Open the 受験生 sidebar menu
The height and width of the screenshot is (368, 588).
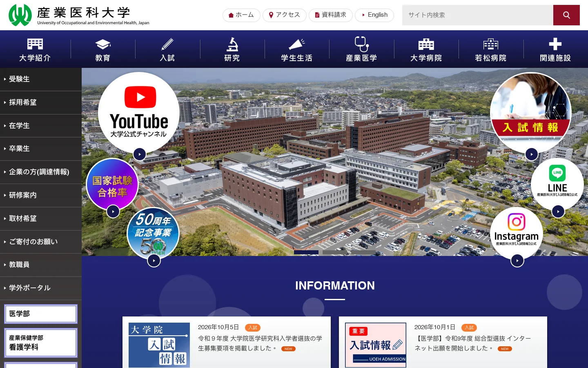(41, 79)
